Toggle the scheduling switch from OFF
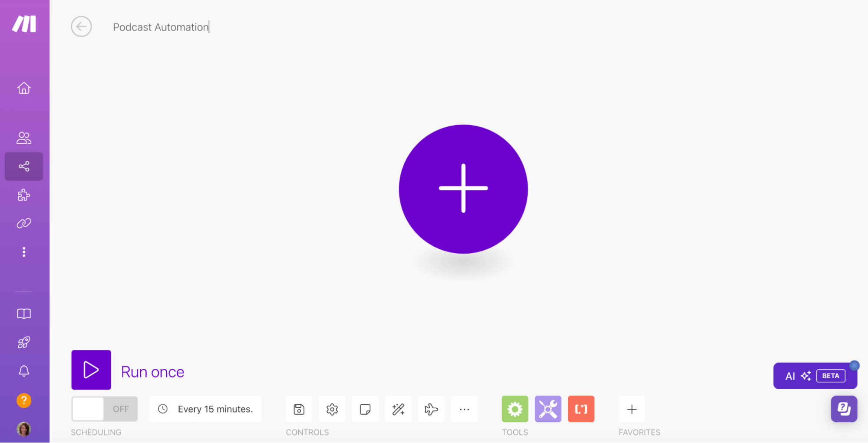This screenshot has width=868, height=443. pos(105,409)
